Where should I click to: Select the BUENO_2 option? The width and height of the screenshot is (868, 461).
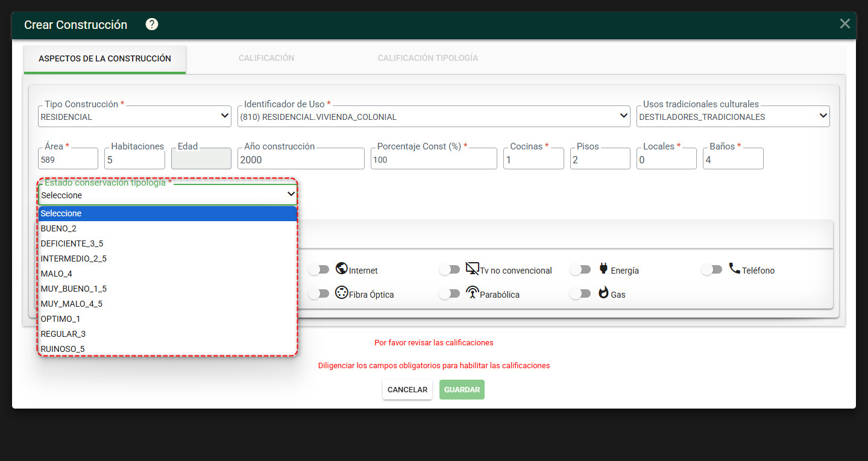168,228
